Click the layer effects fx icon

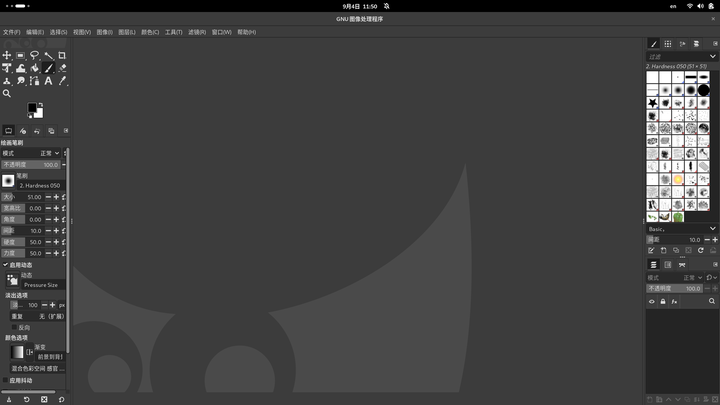tap(674, 302)
